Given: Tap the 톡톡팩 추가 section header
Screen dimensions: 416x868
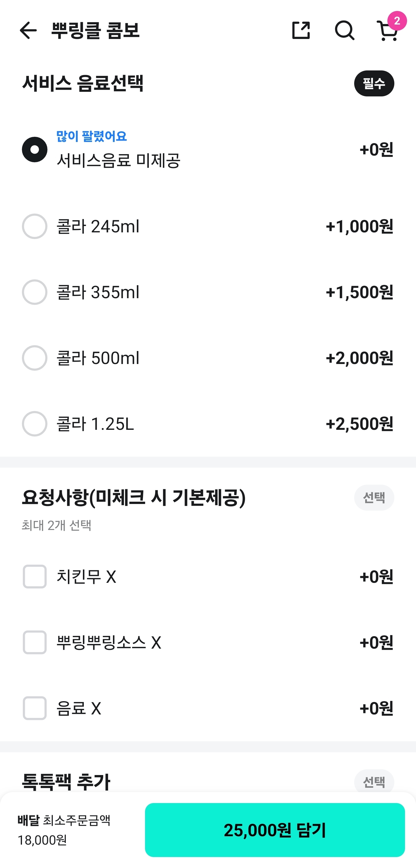Looking at the screenshot, I should click(66, 782).
